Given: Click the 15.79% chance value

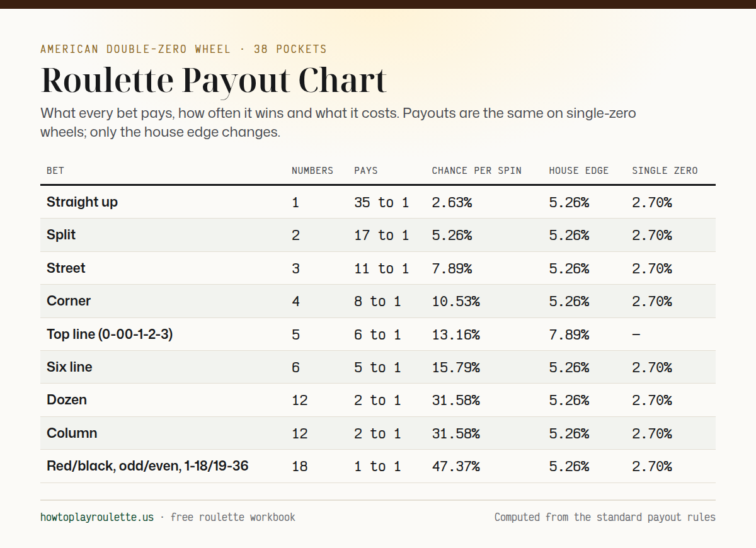Looking at the screenshot, I should [x=456, y=367].
